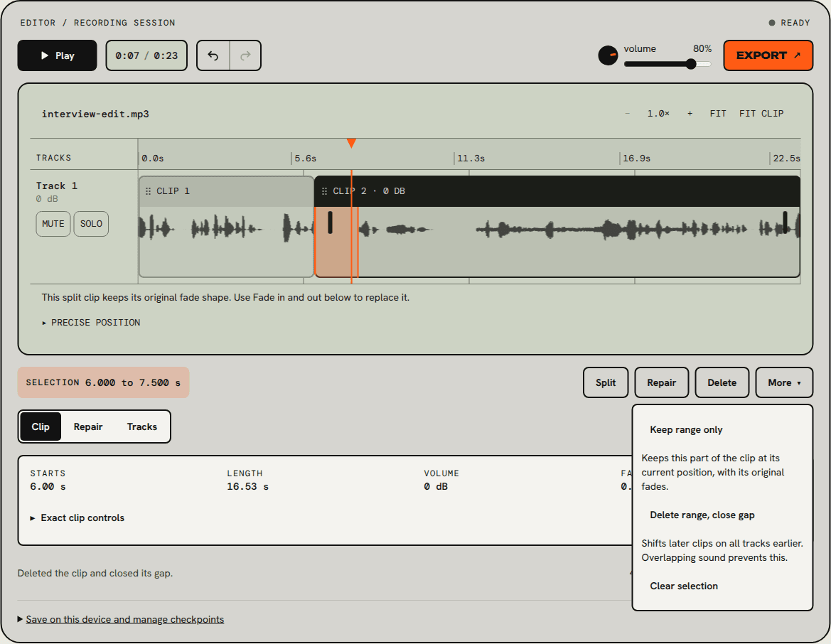Click the 5.6s ruler mark

(305, 159)
